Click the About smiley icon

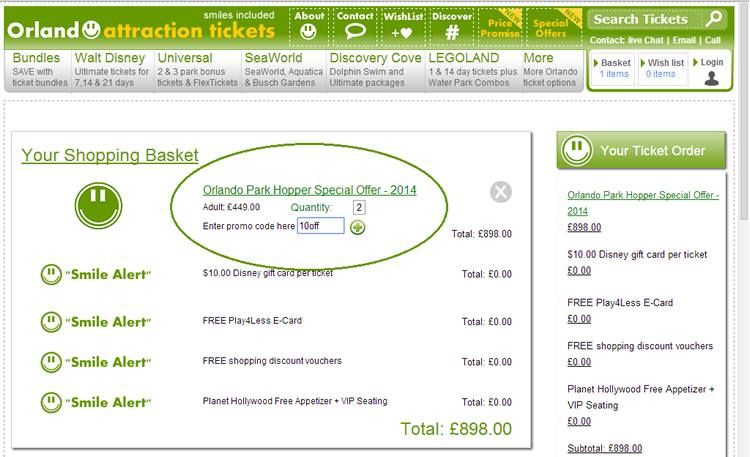(x=309, y=32)
